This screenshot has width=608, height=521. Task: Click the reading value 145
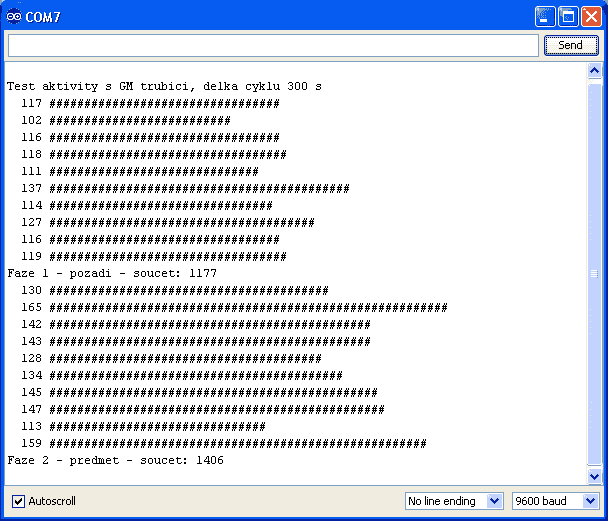point(31,392)
